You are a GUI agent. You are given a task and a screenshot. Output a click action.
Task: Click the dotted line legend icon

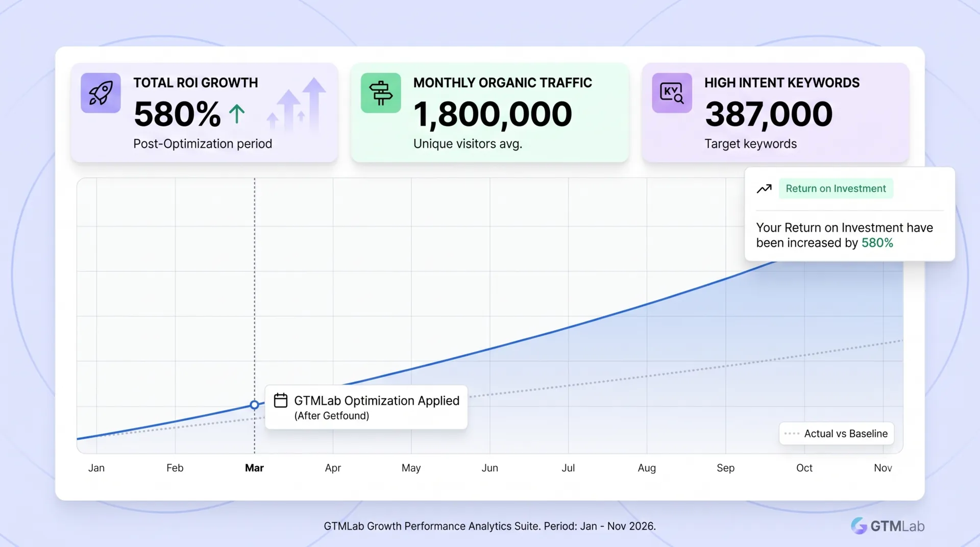pos(792,434)
